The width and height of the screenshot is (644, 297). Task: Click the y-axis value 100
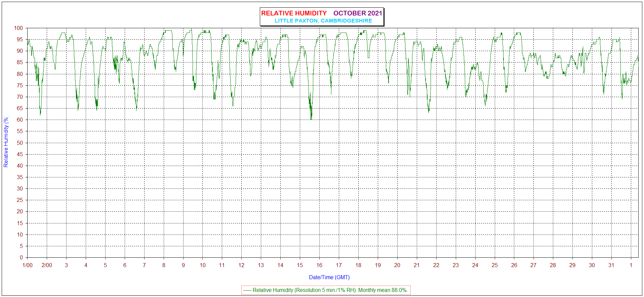click(18, 28)
